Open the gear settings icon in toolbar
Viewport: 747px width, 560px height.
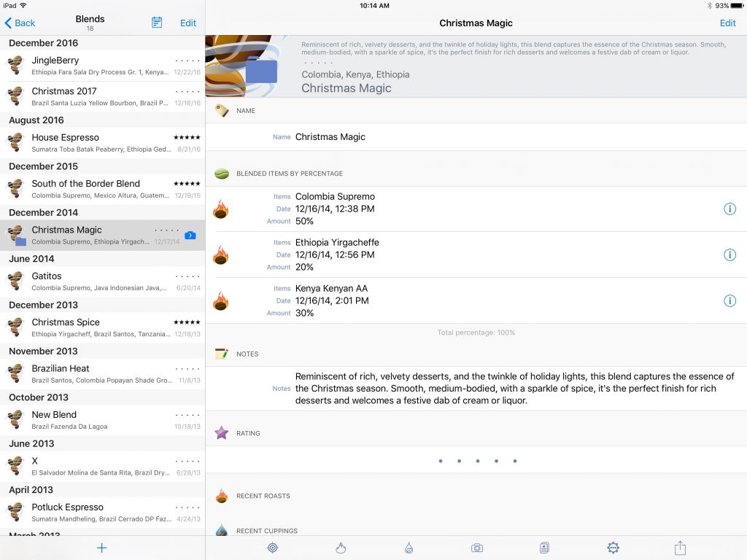point(613,548)
